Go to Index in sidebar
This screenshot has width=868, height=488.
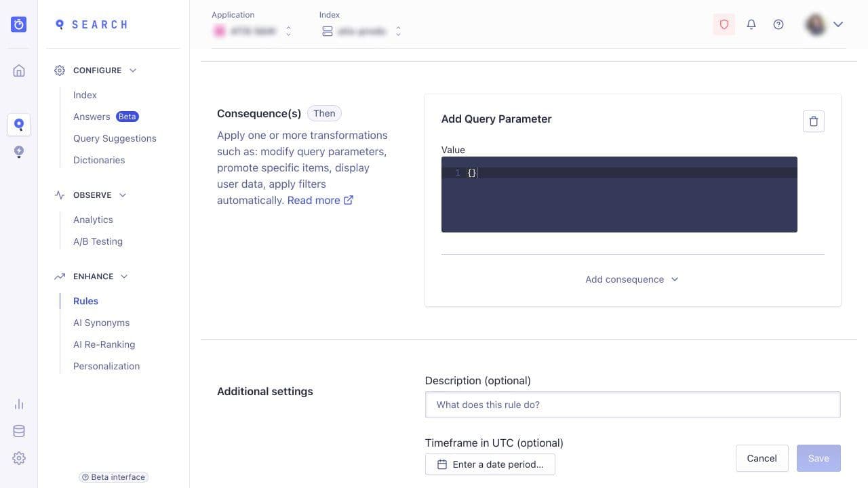point(85,95)
